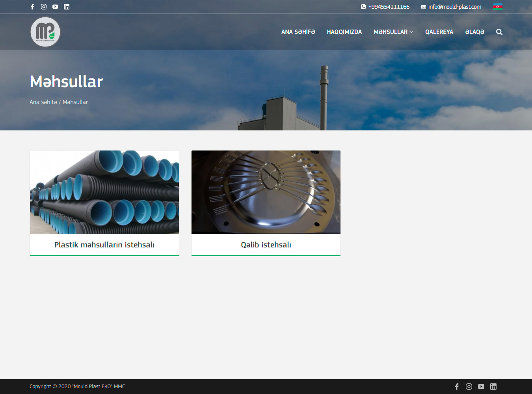Open the ƏLAQƏ menu item
Image resolution: width=532 pixels, height=394 pixels.
pos(474,32)
